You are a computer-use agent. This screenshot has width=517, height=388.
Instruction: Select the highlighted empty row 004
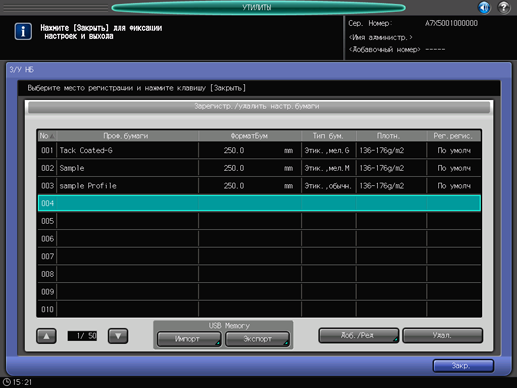coord(259,203)
